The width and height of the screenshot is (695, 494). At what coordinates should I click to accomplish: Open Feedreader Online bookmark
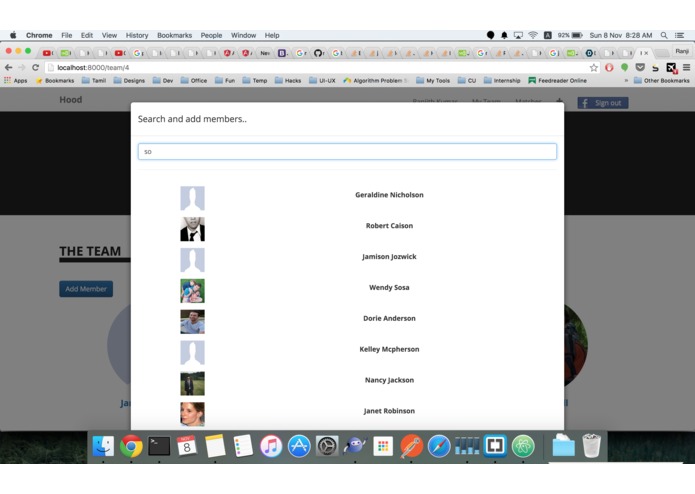coord(557,80)
